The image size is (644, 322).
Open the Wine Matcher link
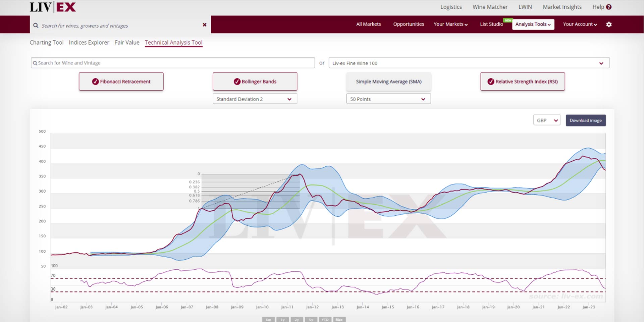click(x=490, y=7)
